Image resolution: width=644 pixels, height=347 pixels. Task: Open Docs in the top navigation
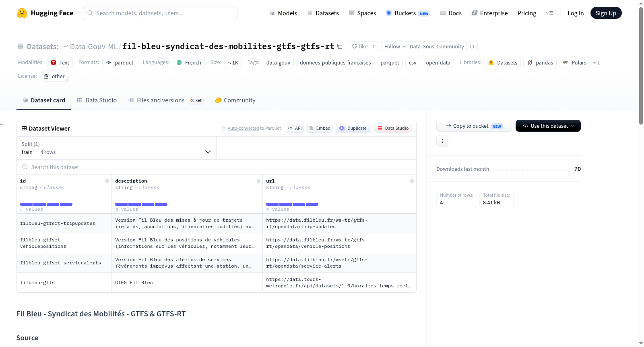point(450,13)
